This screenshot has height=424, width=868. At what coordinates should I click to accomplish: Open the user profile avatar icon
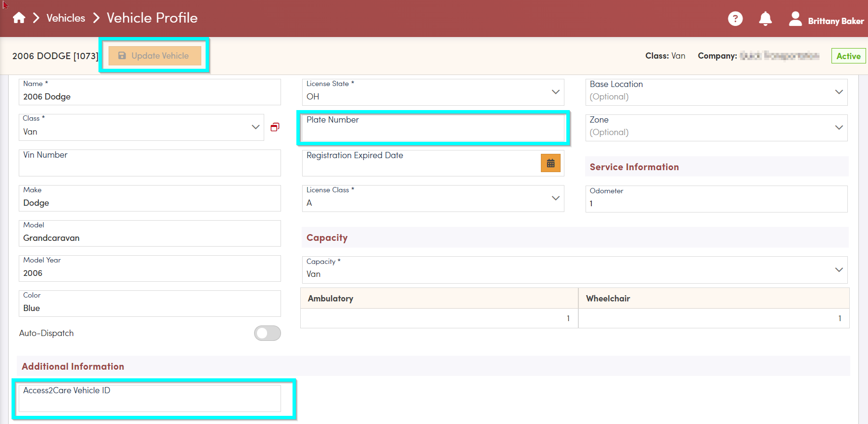[795, 19]
